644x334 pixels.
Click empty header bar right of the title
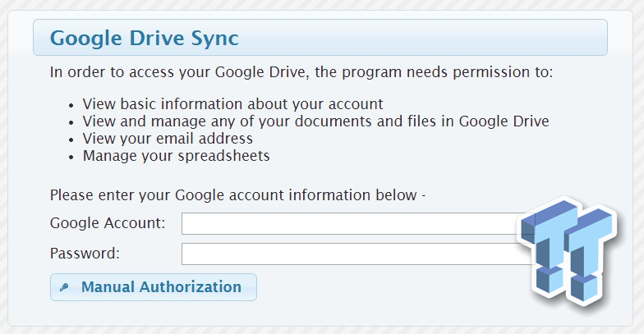(427, 38)
